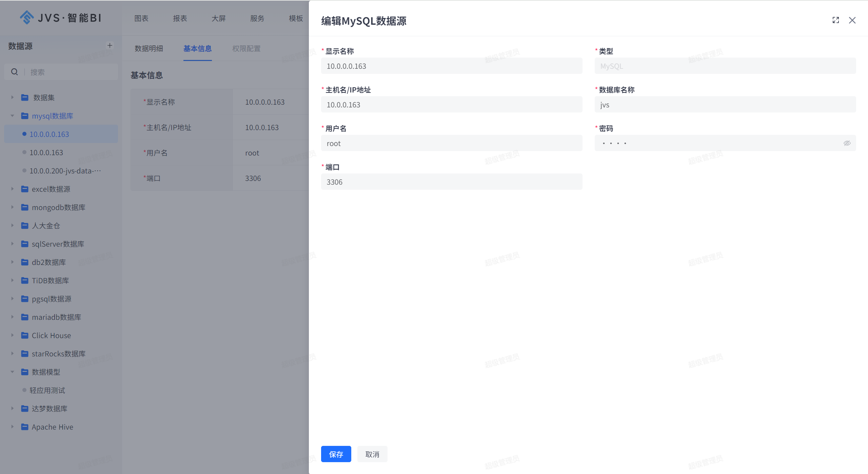Click the search magnifier icon in sidebar
The image size is (868, 474).
click(15, 72)
